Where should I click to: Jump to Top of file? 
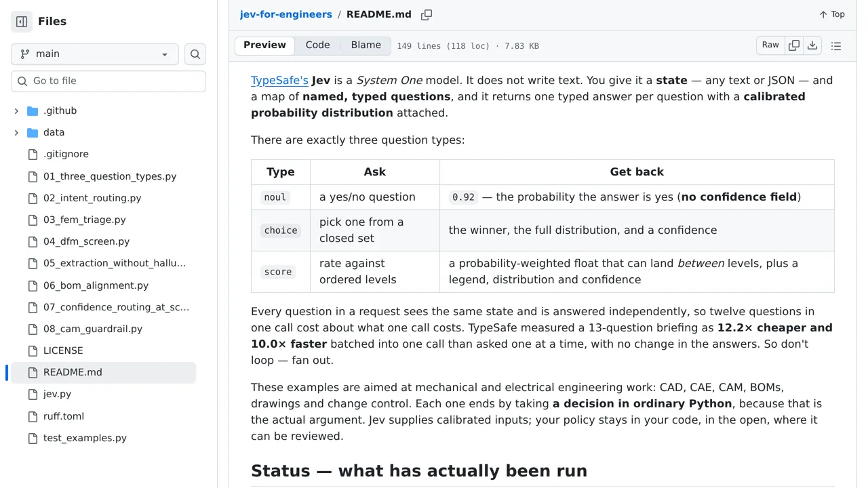[x=831, y=14]
